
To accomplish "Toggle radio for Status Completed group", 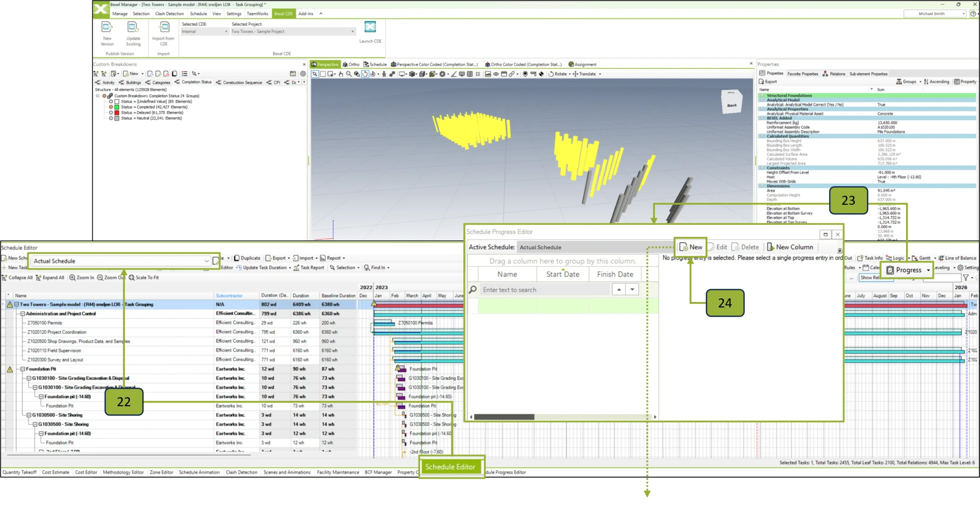I will tap(111, 107).
